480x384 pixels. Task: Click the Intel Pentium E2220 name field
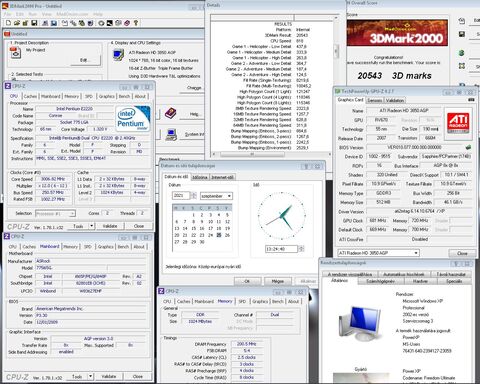74,109
